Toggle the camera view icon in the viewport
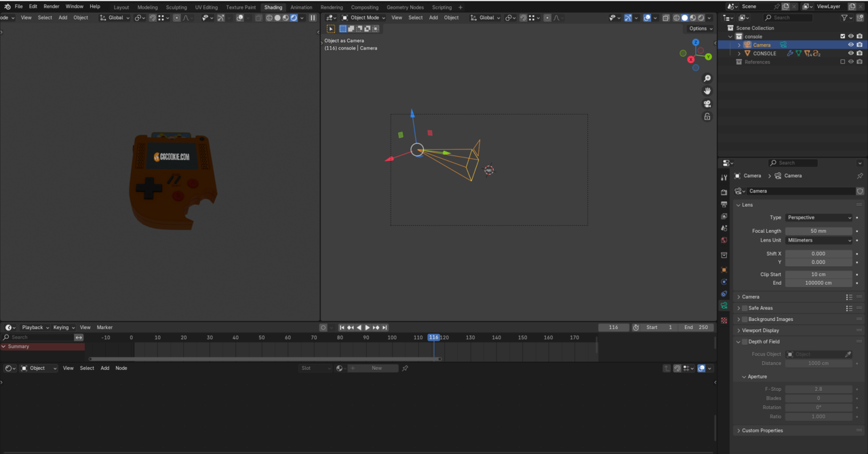The height and width of the screenshot is (454, 868). coord(707,104)
